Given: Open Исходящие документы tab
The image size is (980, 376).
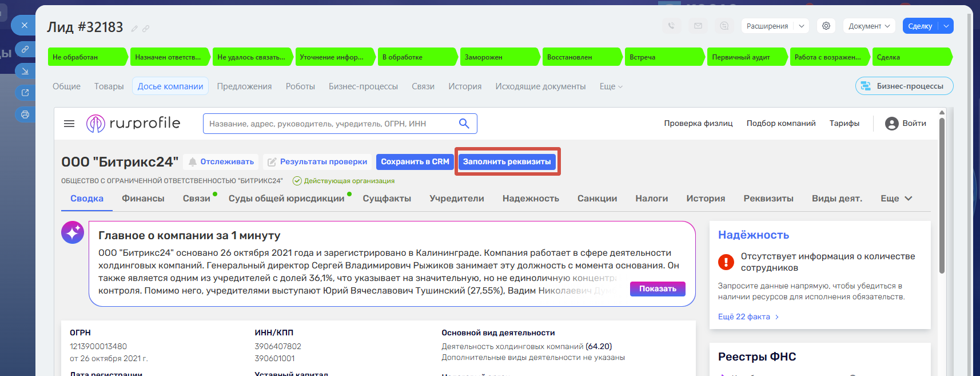Looking at the screenshot, I should pyautogui.click(x=540, y=86).
